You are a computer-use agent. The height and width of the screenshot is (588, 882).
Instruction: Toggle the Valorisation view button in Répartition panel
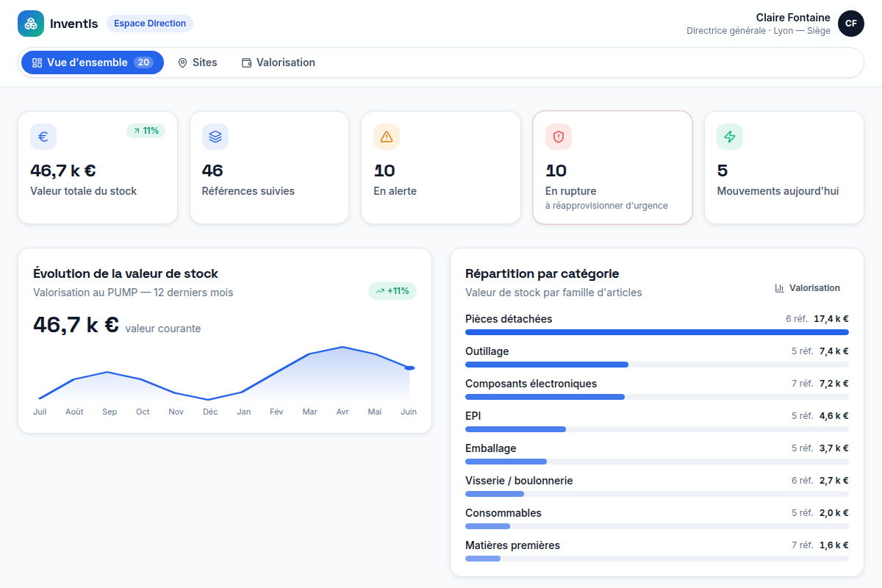click(x=808, y=288)
